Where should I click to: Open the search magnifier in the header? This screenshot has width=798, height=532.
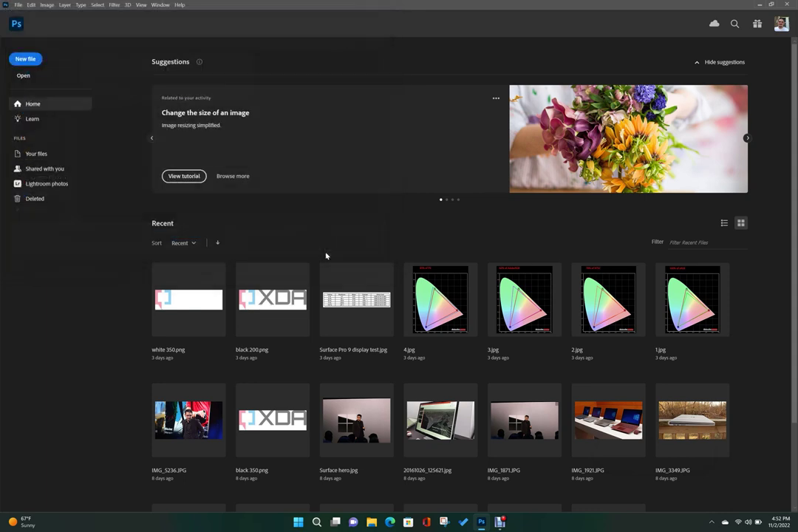(735, 24)
